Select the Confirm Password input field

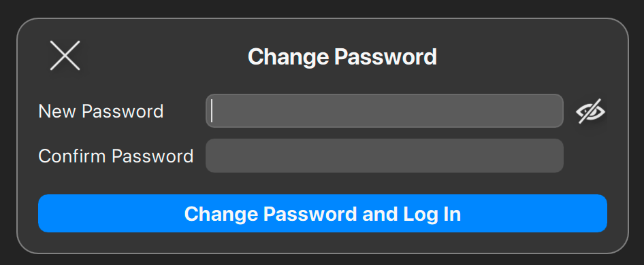click(x=385, y=156)
